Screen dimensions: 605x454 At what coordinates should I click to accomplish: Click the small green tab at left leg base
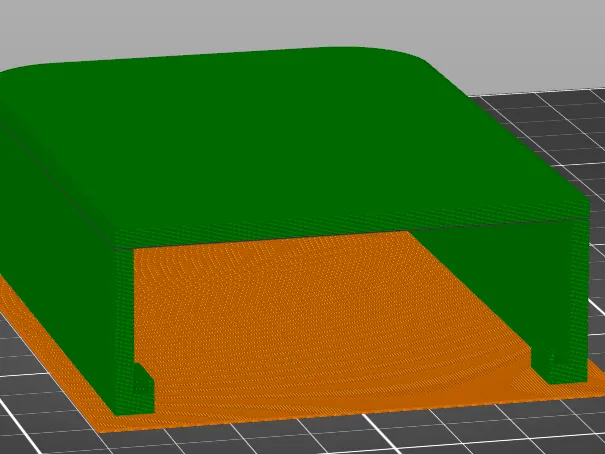coord(144,387)
